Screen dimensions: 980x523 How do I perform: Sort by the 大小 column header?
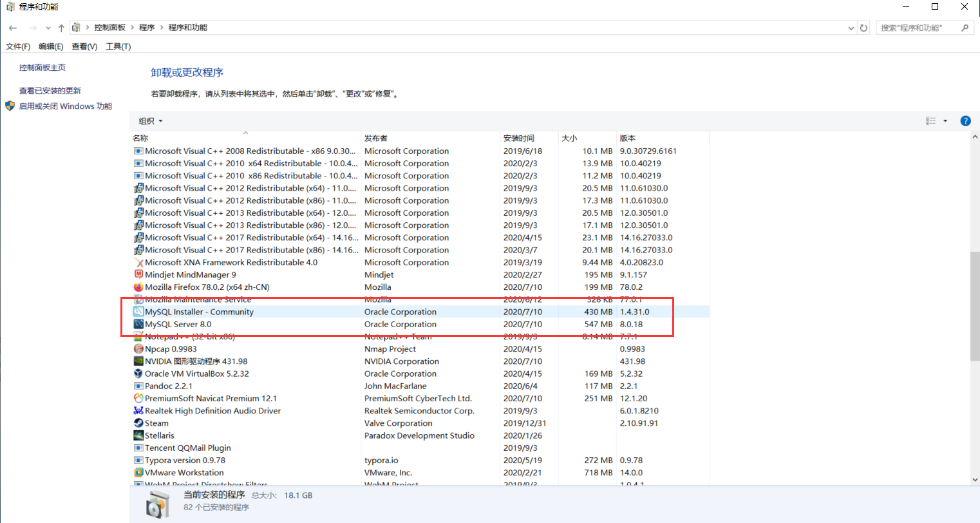(587, 138)
